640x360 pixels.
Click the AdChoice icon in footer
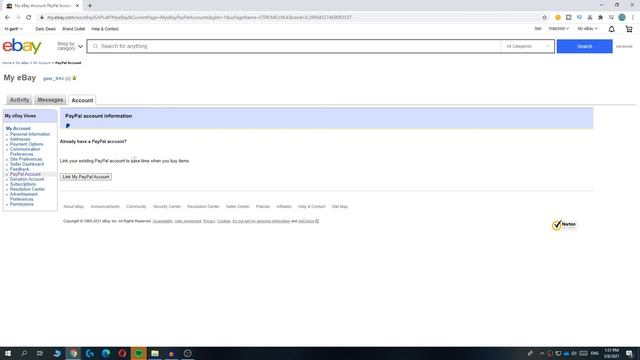click(317, 221)
